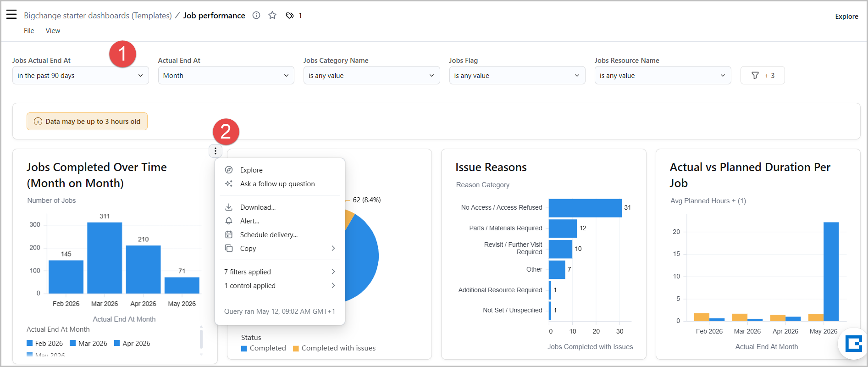
Task: Open the tags icon next to title
Action: 289,16
